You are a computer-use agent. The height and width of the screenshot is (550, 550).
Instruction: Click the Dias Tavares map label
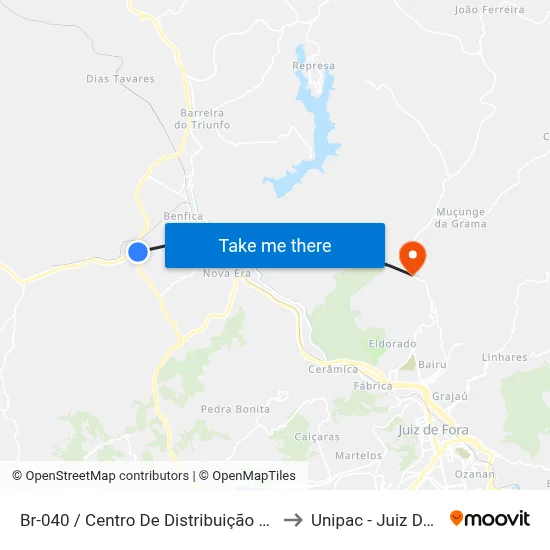pos(120,79)
